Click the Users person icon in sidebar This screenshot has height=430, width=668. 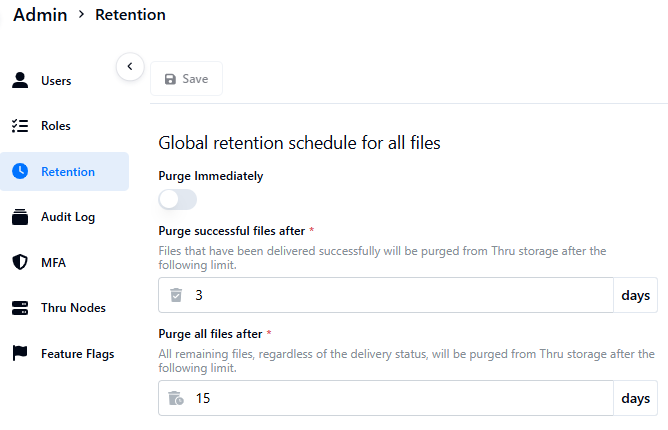[19, 81]
